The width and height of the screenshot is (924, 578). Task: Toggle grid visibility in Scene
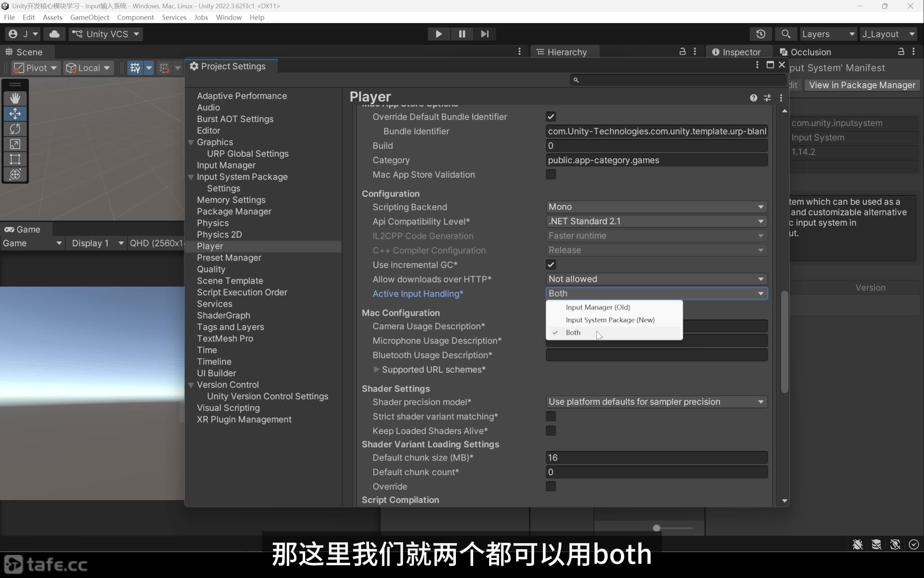point(135,68)
